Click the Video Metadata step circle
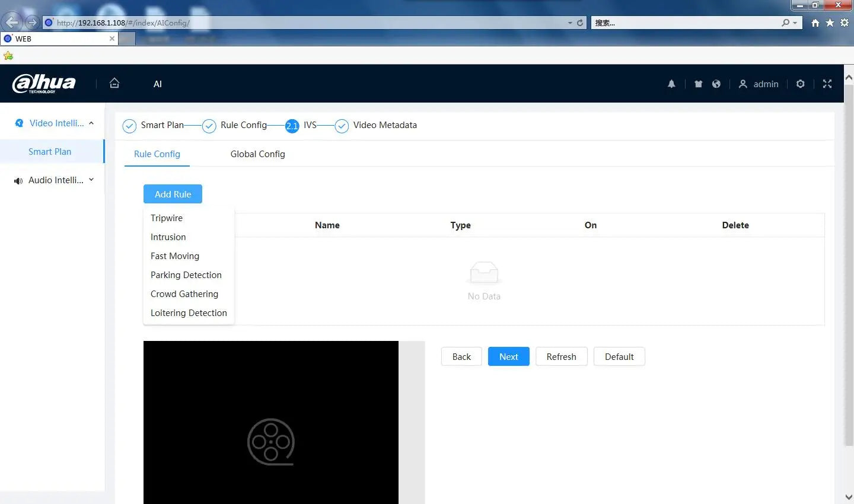Viewport: 854px width, 504px height. pos(342,126)
